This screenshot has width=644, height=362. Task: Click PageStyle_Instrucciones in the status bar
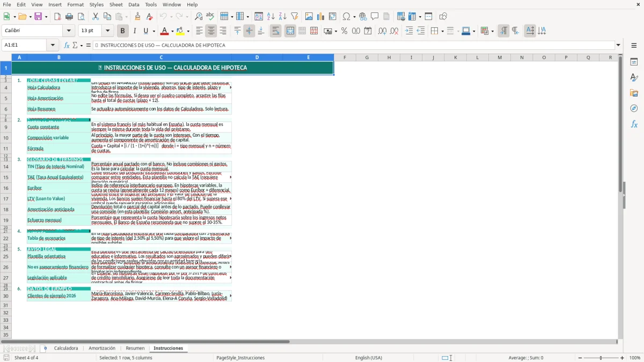coord(240,358)
